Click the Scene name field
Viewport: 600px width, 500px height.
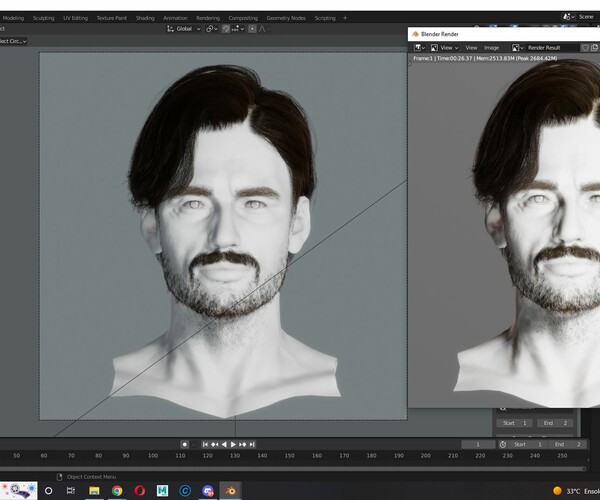coord(587,17)
